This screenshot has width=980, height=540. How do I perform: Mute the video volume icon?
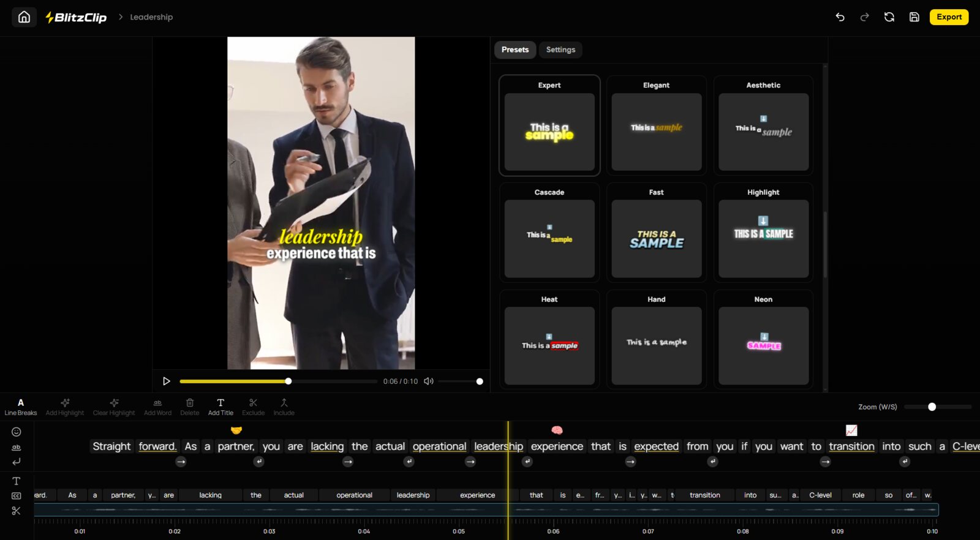(x=429, y=381)
